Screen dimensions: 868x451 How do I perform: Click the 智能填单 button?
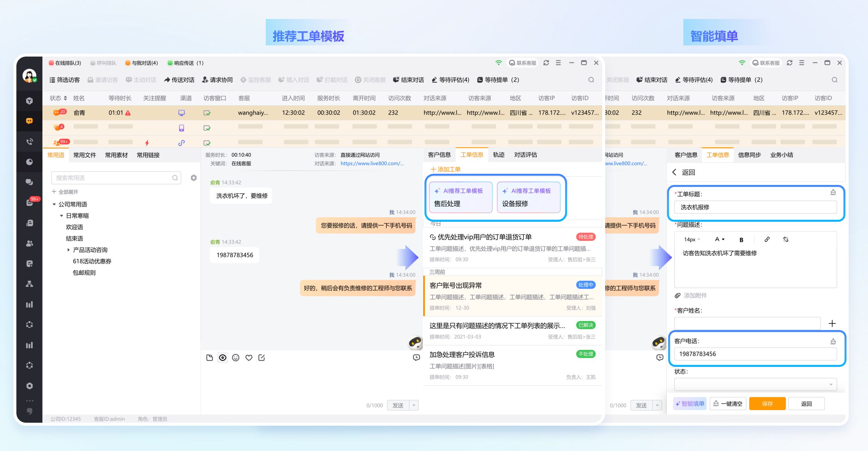point(690,404)
